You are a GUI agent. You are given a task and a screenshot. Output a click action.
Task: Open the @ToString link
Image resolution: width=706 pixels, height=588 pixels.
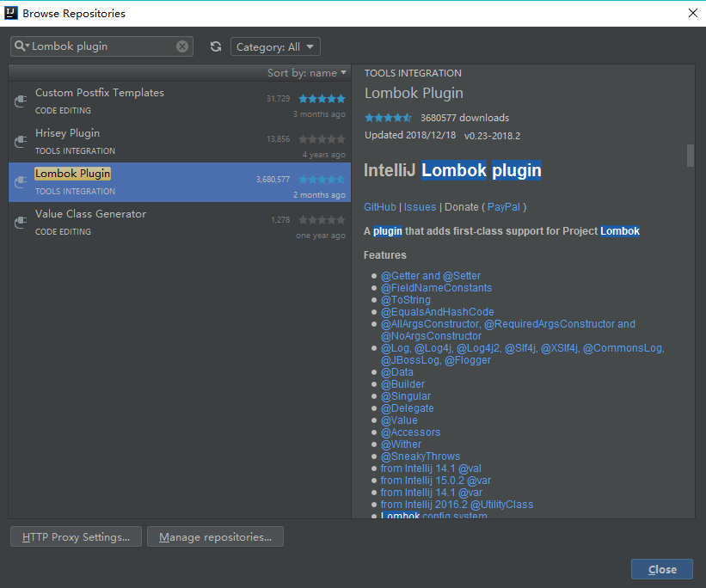pos(406,300)
